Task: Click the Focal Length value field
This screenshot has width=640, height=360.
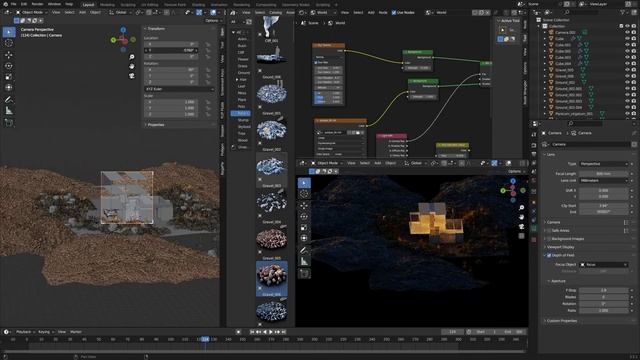Action: click(x=603, y=174)
